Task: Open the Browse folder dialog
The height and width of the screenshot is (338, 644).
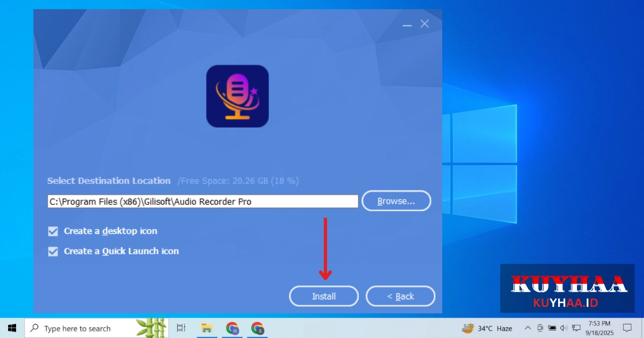Action: coord(396,201)
